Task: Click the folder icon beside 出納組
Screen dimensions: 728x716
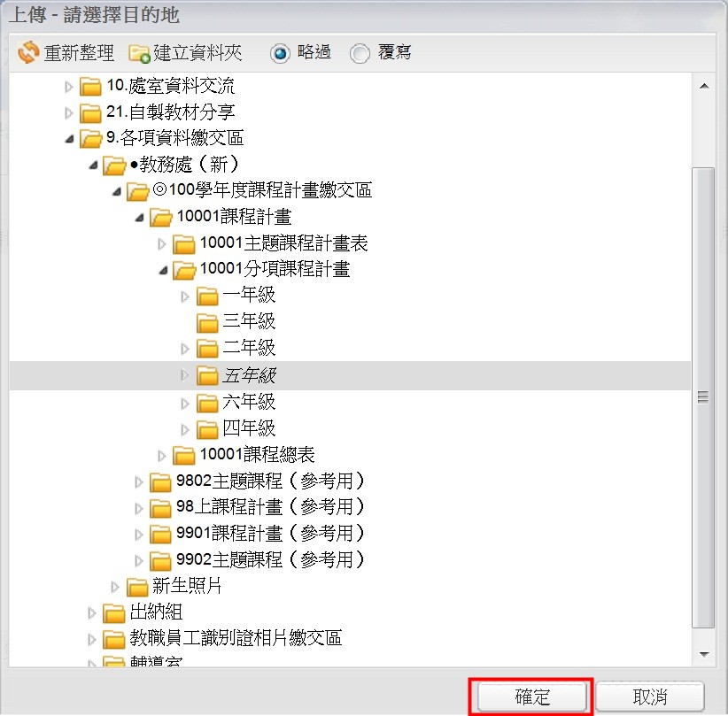Action: (114, 613)
